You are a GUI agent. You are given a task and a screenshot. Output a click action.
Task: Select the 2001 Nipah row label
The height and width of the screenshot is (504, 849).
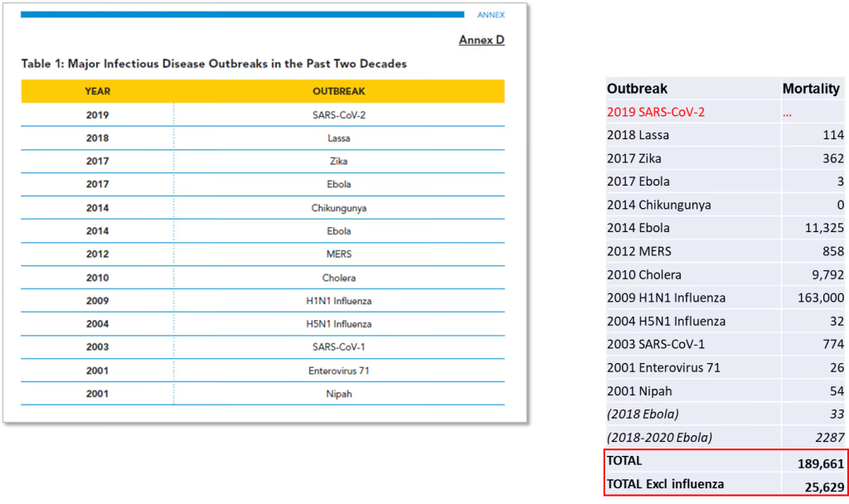tap(639, 391)
